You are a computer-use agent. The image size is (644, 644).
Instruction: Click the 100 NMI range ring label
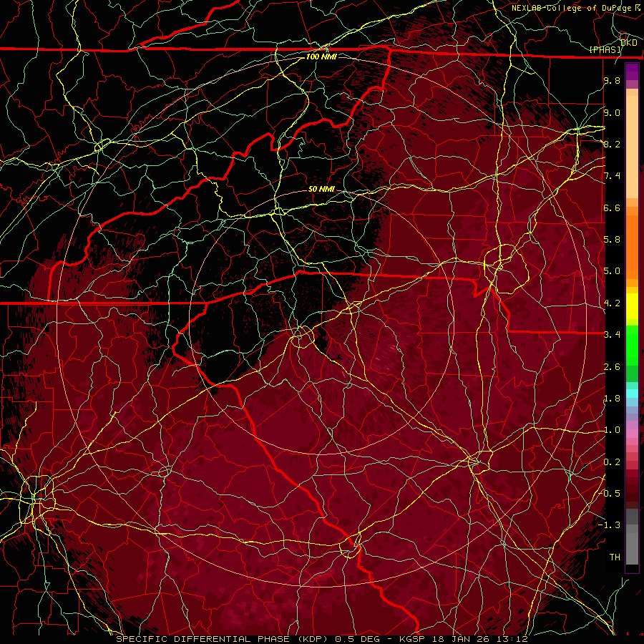(321, 57)
